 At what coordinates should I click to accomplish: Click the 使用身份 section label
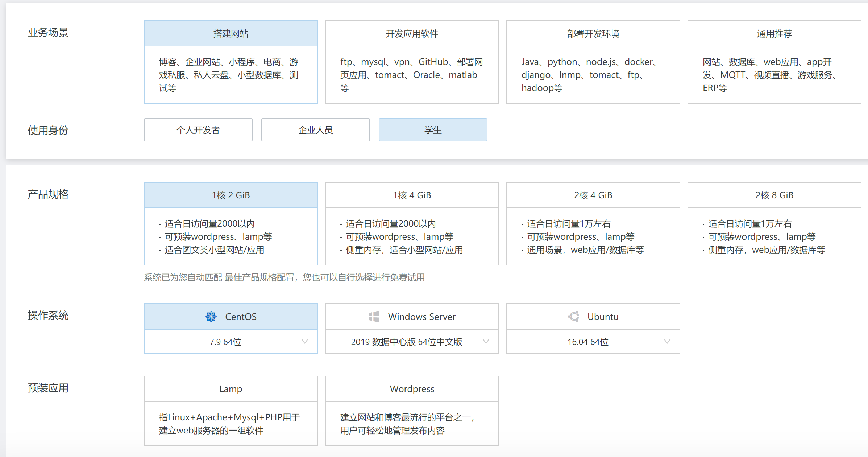pyautogui.click(x=48, y=131)
